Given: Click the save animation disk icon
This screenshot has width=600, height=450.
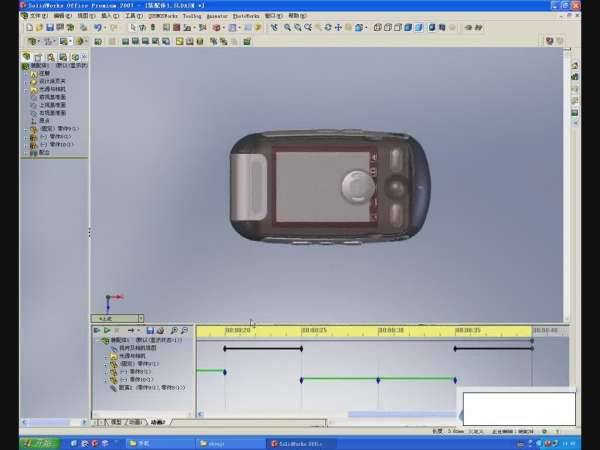Looking at the screenshot, I should tap(149, 330).
